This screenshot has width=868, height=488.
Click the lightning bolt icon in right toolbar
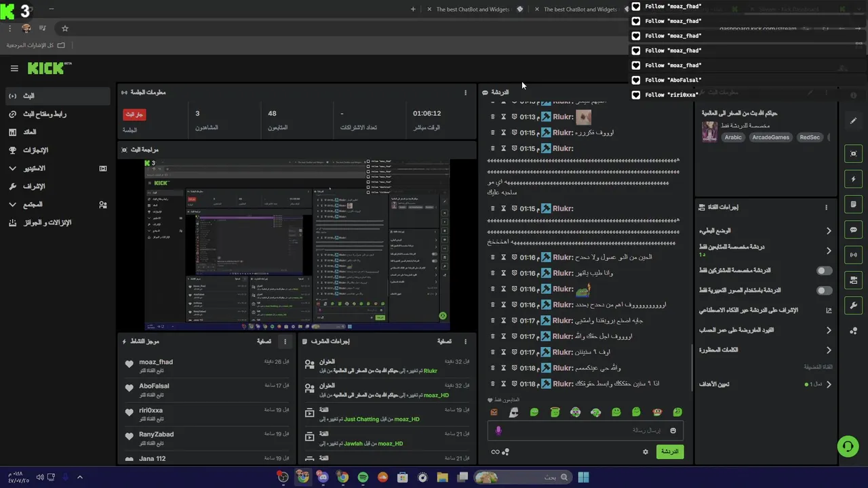point(854,179)
